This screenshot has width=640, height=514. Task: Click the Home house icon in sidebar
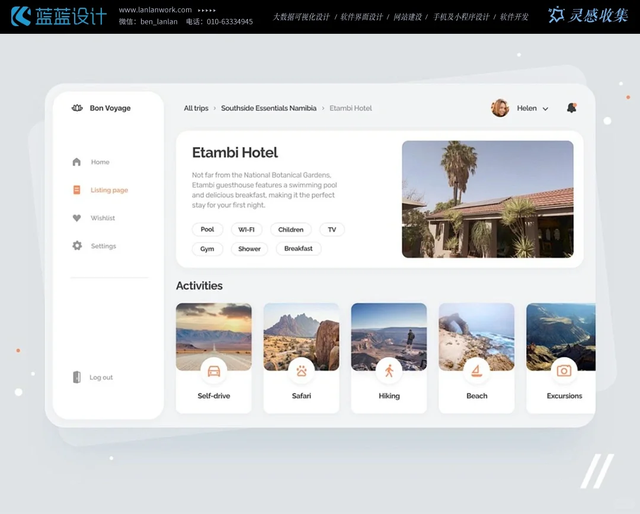(77, 162)
